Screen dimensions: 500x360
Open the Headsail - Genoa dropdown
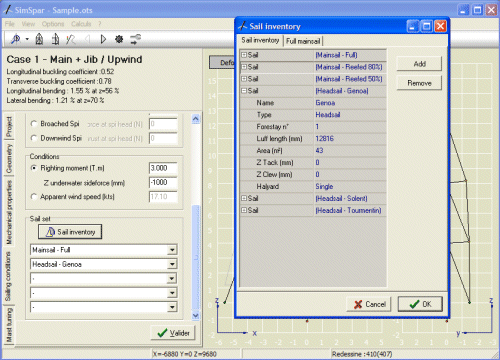click(x=172, y=264)
